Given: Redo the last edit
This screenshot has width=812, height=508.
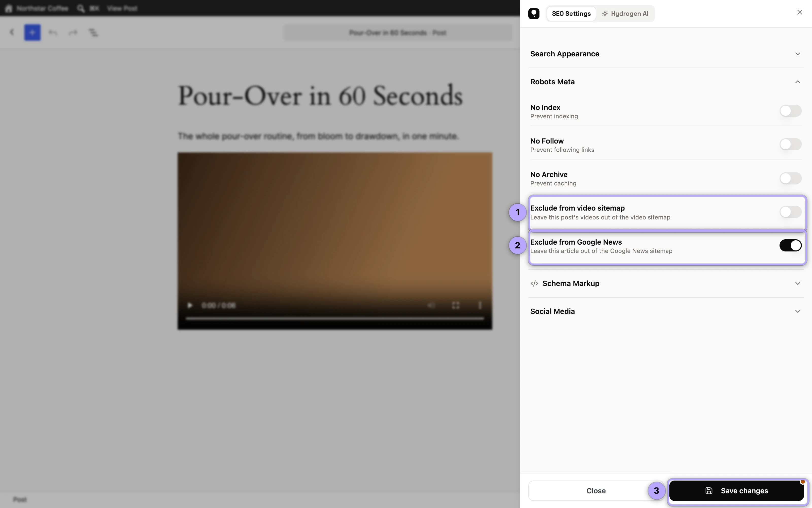Looking at the screenshot, I should click(x=73, y=32).
